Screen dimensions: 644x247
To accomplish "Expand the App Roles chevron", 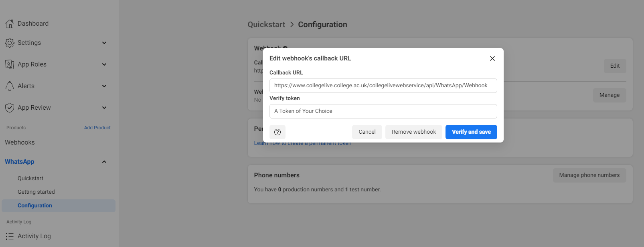I will pos(104,64).
